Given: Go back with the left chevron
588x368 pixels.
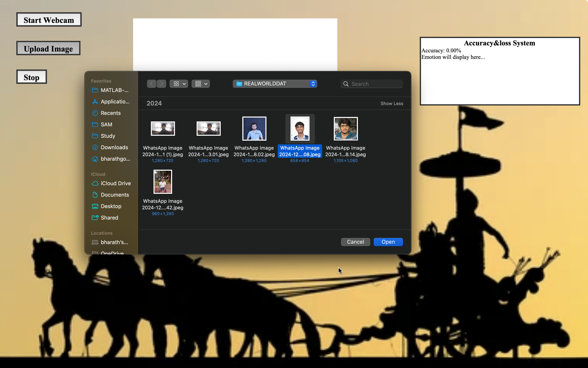Looking at the screenshot, I should coord(151,84).
